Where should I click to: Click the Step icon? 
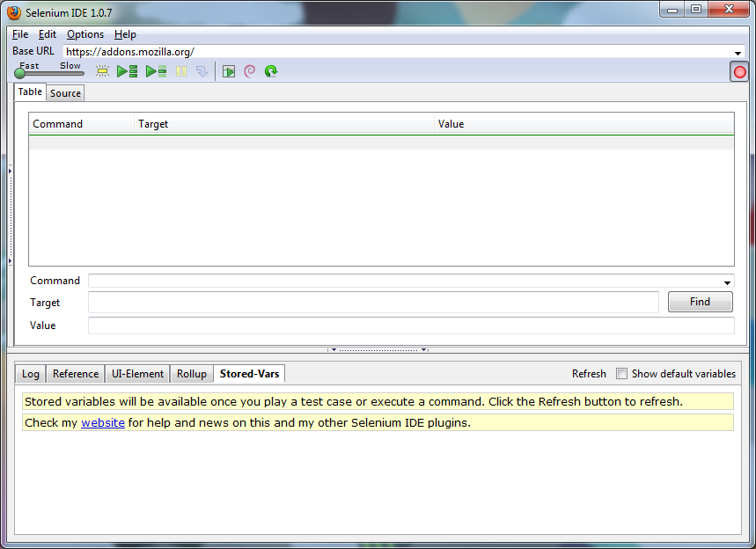click(202, 71)
